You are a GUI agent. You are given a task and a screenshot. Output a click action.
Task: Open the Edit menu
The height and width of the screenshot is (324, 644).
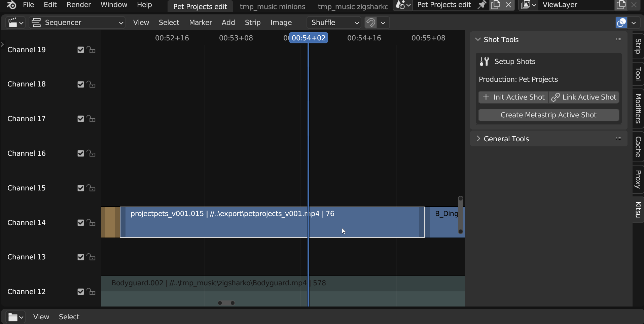tap(50, 5)
